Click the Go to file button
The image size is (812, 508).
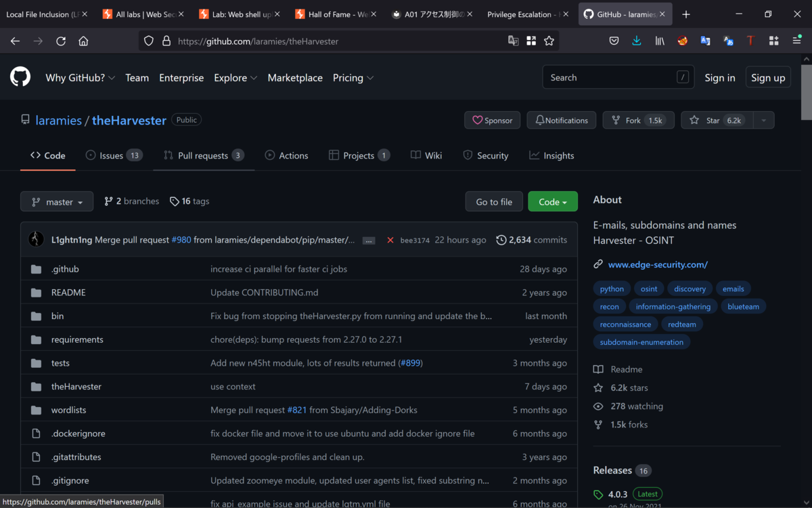(x=494, y=202)
